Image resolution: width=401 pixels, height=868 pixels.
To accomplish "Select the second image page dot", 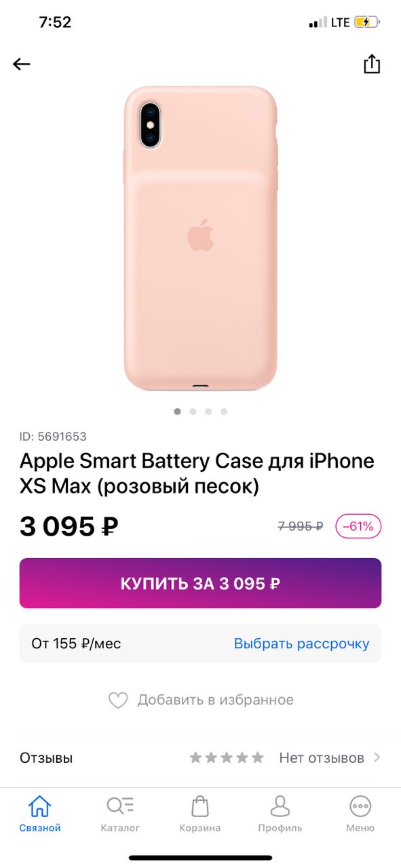I will tap(193, 411).
